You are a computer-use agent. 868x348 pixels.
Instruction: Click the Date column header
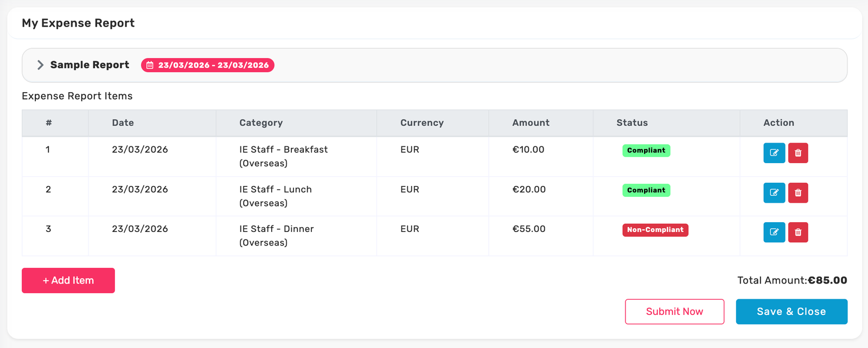[123, 123]
